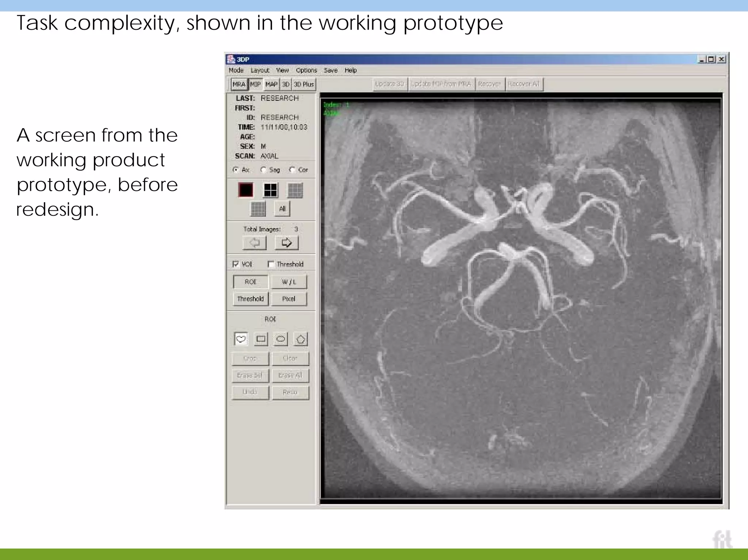Viewport: 748px width, 560px height.
Task: Click the Erase Sel button
Action: click(250, 375)
